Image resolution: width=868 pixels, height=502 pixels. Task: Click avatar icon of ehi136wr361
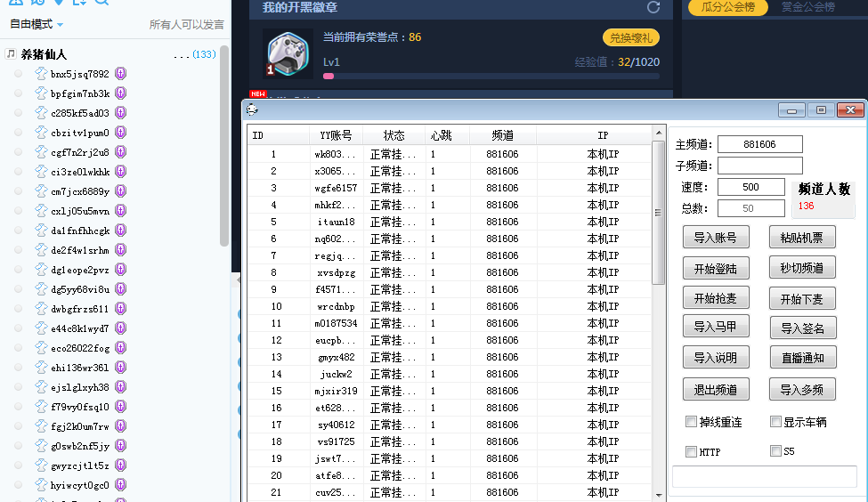tap(41, 367)
